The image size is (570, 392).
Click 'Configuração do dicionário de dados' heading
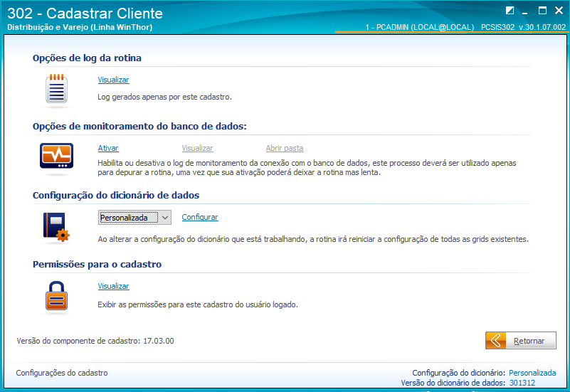[x=116, y=196]
